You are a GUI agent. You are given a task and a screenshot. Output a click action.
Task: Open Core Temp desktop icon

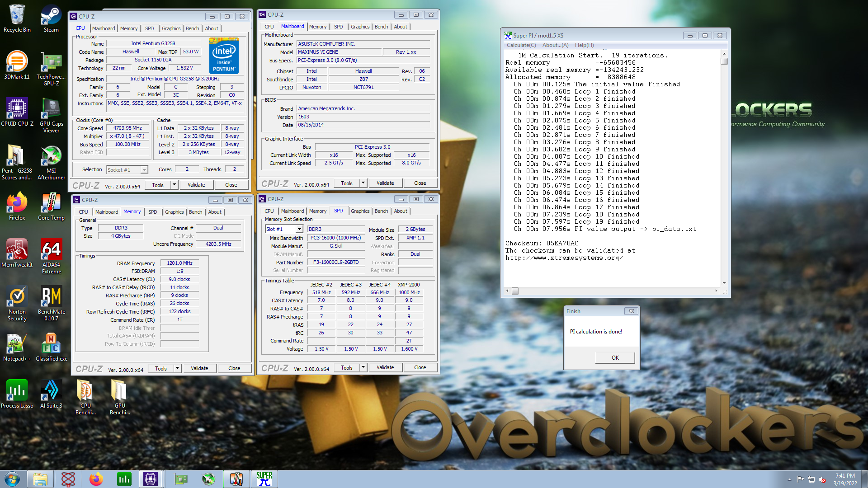click(x=51, y=206)
